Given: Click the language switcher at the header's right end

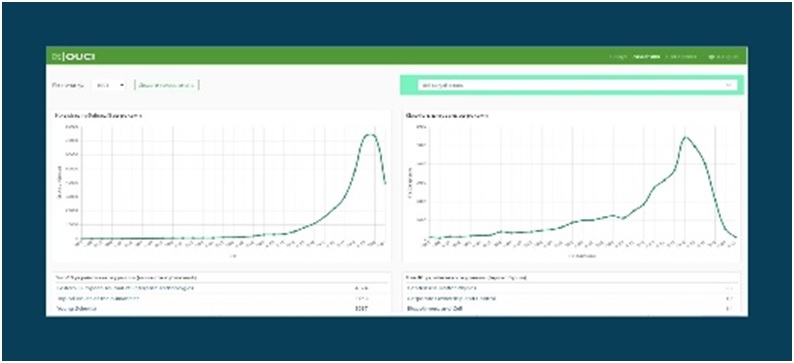Looking at the screenshot, I should coord(723,57).
